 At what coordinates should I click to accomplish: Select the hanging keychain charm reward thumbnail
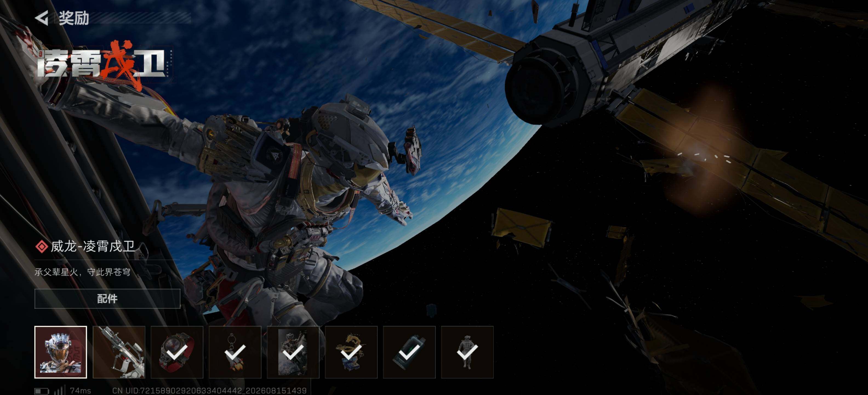point(235,352)
